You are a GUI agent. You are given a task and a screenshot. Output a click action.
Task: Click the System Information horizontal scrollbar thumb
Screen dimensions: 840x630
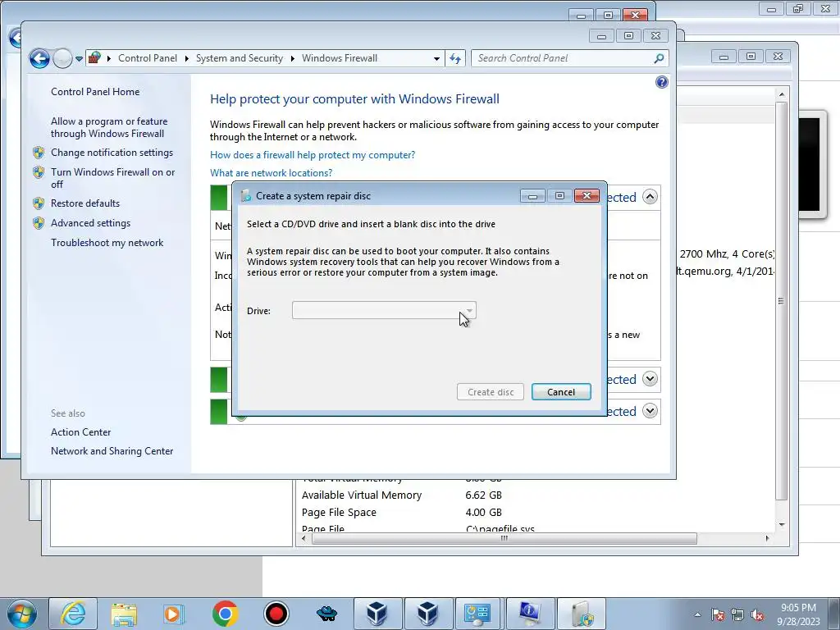tap(504, 538)
